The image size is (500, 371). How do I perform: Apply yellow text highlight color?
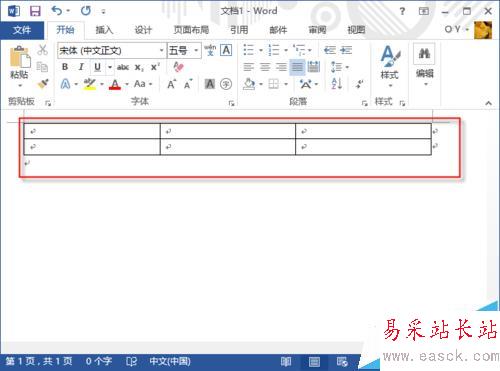click(90, 84)
